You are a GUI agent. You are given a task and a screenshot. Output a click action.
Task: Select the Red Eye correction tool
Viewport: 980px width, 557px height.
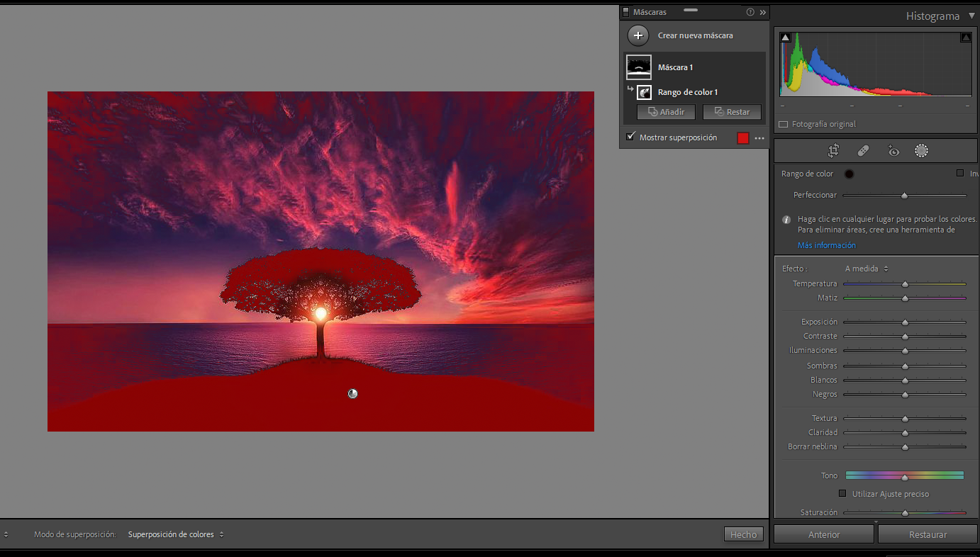tap(893, 150)
